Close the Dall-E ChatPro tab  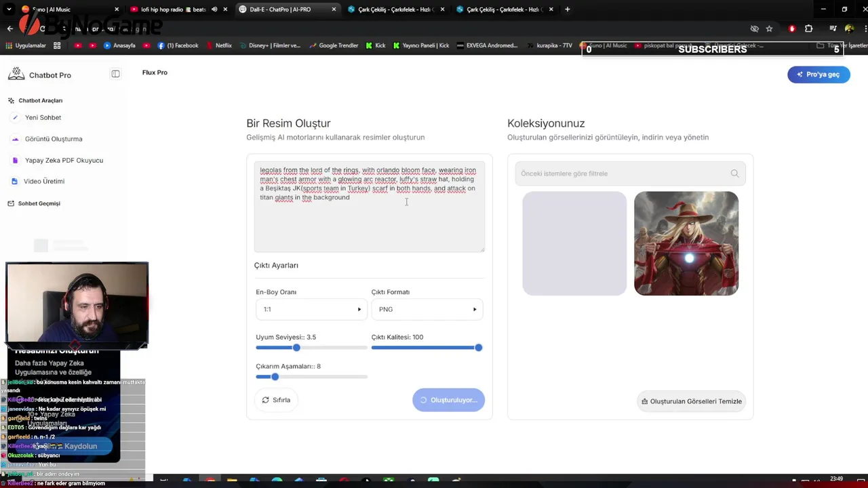pos(334,9)
